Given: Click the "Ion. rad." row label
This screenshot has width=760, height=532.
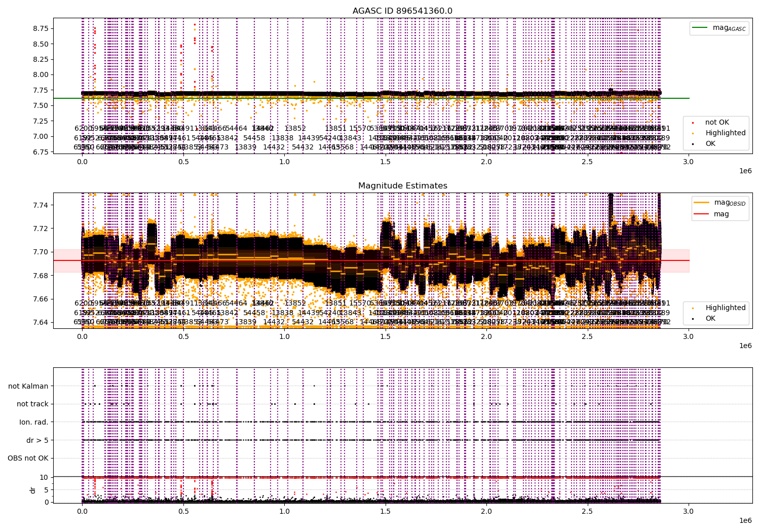Looking at the screenshot, I should tap(34, 422).
